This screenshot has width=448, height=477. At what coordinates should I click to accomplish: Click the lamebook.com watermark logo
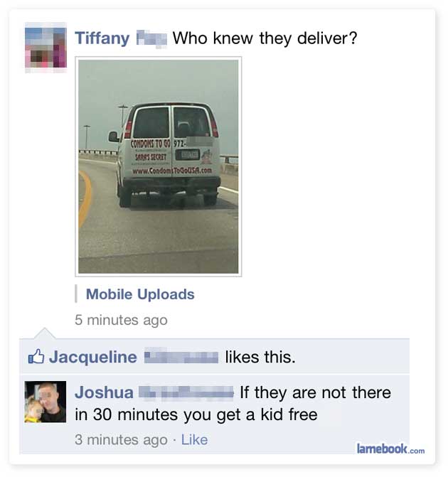391,449
